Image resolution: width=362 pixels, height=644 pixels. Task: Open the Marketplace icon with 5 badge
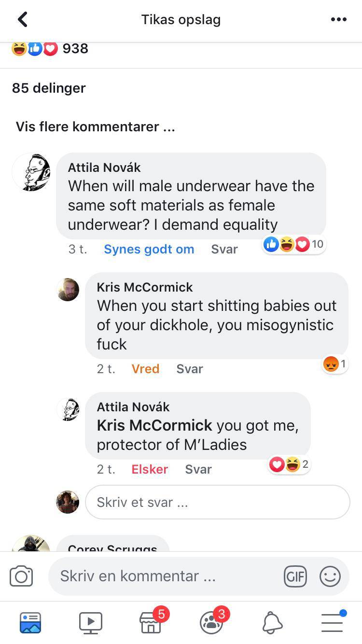tap(151, 622)
